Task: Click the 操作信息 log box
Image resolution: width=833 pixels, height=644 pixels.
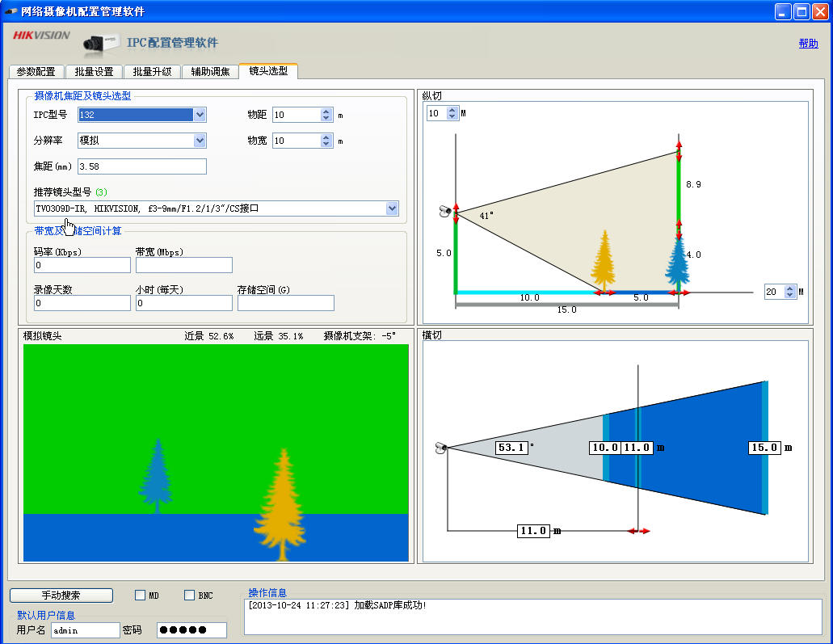Action: (532, 617)
